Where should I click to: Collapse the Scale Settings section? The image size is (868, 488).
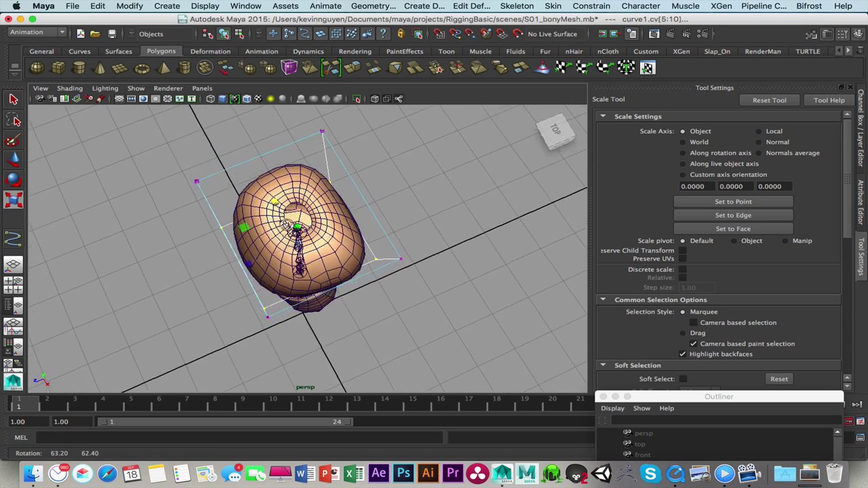click(x=603, y=117)
